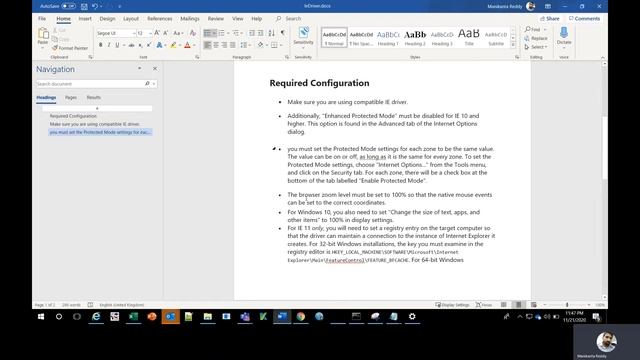Open Change Case dropdown

pos(178,33)
